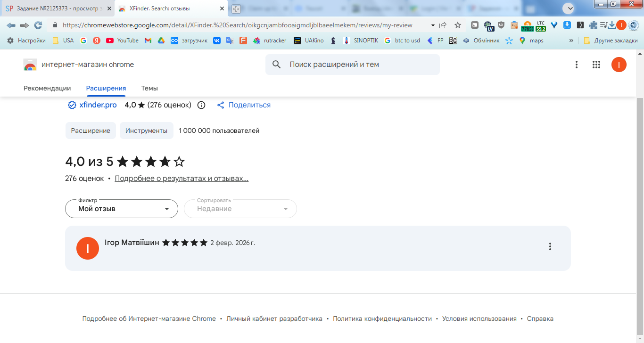Viewport: 644px width, 343px height.
Task: Click the blue download-arrow extension icon
Action: (568, 25)
